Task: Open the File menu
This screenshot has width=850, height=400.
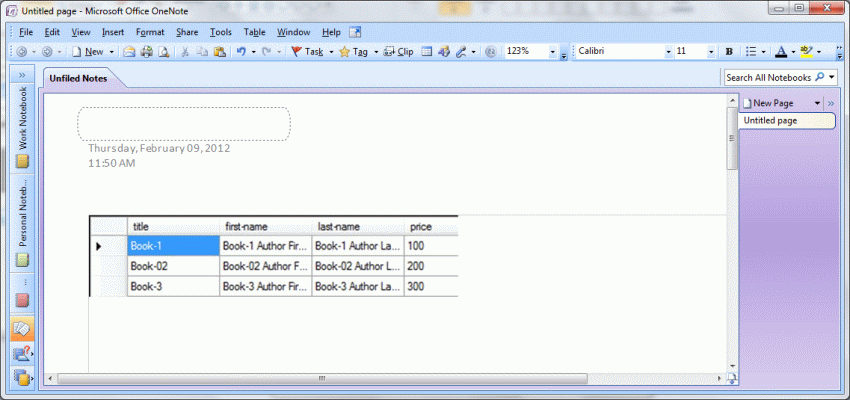Action: 26,33
